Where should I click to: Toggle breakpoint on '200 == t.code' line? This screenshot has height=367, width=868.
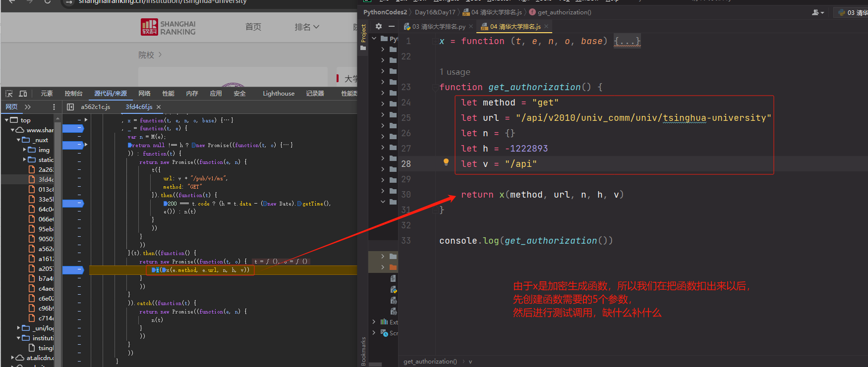(73, 204)
